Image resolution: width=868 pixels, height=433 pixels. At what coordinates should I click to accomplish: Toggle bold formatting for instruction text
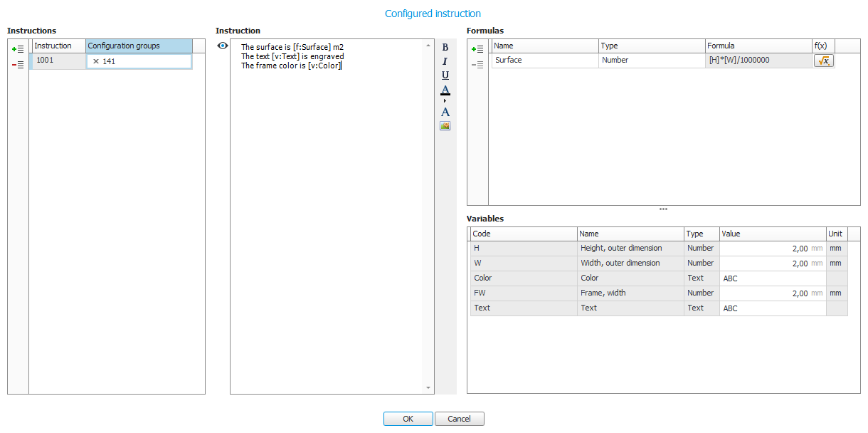pyautogui.click(x=444, y=48)
